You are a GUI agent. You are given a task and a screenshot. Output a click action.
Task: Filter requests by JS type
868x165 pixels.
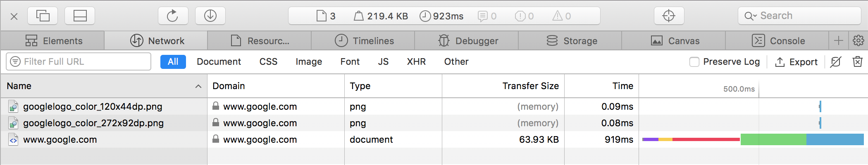pos(383,62)
